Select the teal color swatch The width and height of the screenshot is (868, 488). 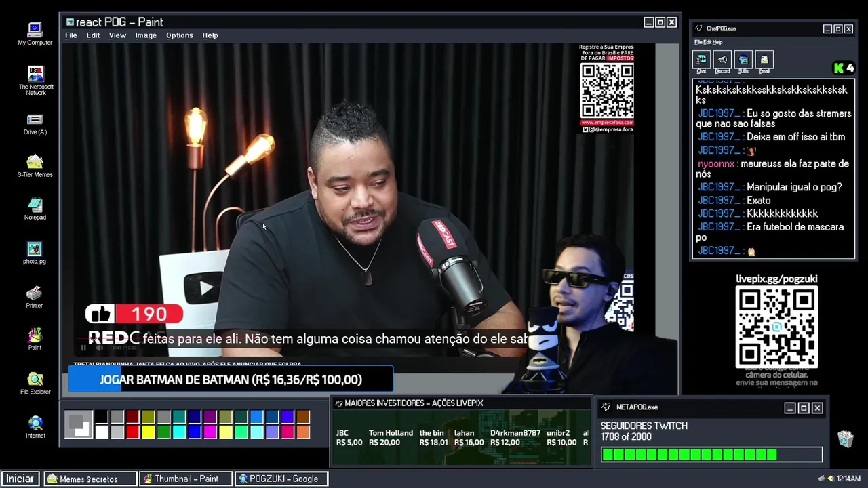pyautogui.click(x=179, y=417)
